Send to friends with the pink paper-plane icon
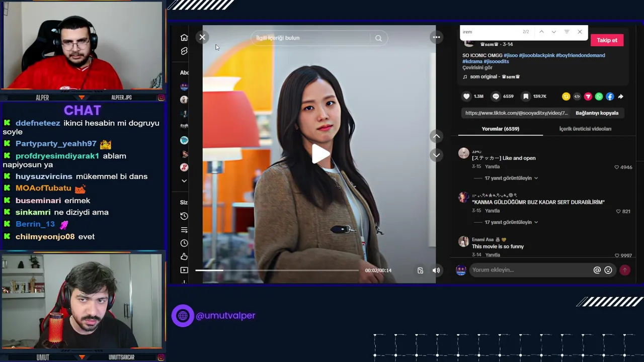Viewport: 644px width, 362px height. [x=588, y=97]
